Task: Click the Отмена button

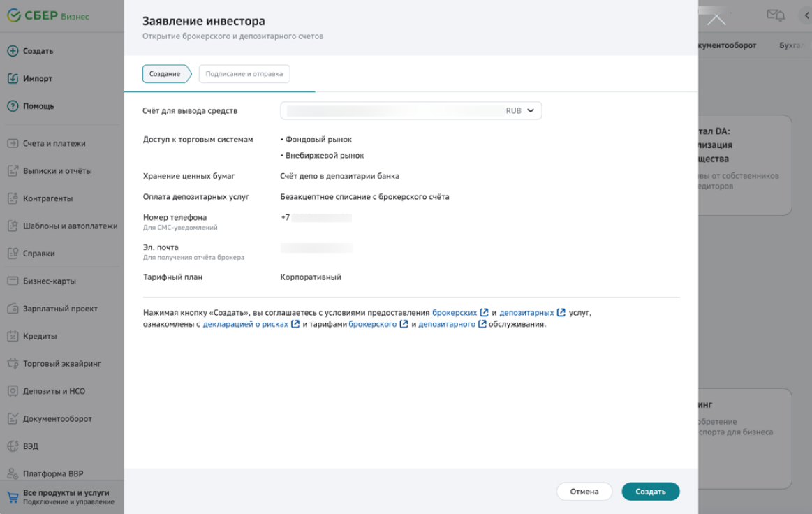Action: pyautogui.click(x=584, y=492)
